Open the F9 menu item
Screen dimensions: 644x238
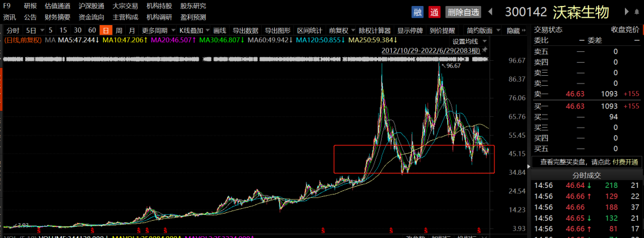7,6
